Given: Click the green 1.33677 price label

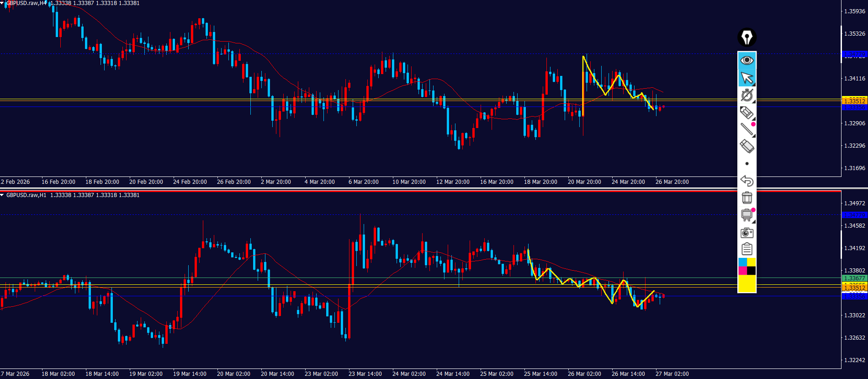Looking at the screenshot, I should [854, 278].
